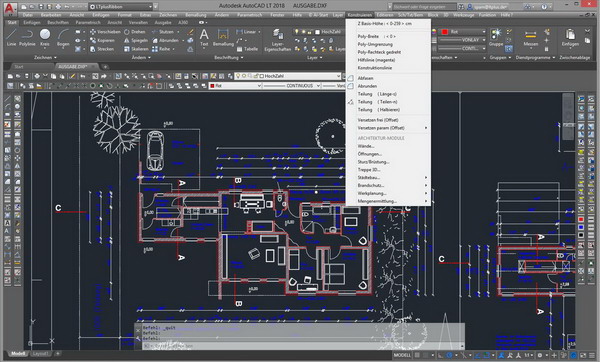The height and width of the screenshot is (362, 600).
Task: Expand the Beschriftung panel
Action: [228, 57]
